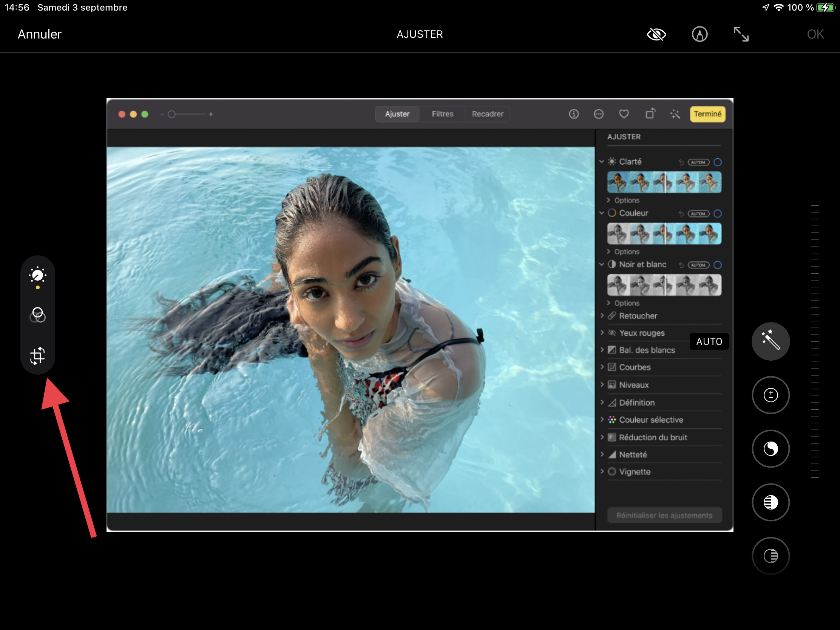Select the Brilliance yin-yang adjustment
This screenshot has height=630, width=840.
(x=771, y=448)
